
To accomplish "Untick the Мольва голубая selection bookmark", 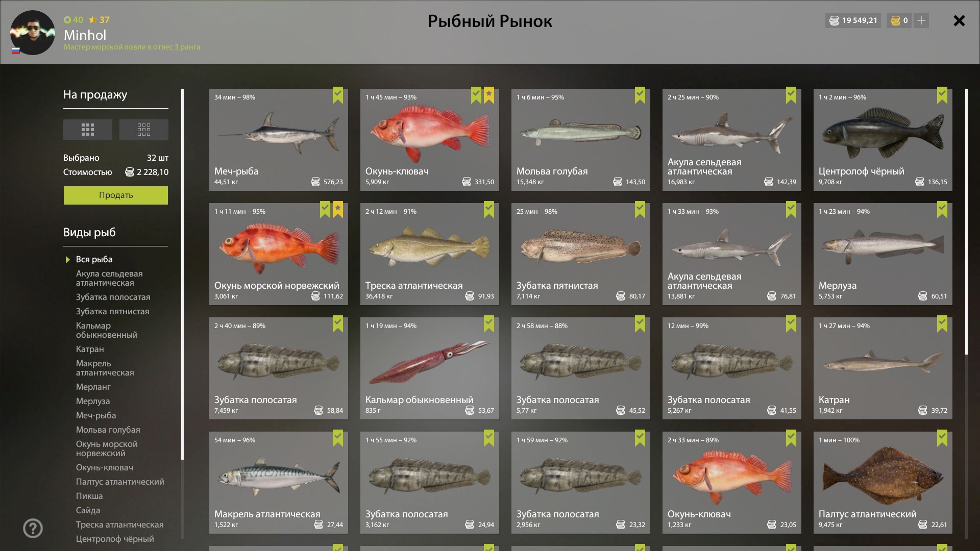I will point(640,95).
